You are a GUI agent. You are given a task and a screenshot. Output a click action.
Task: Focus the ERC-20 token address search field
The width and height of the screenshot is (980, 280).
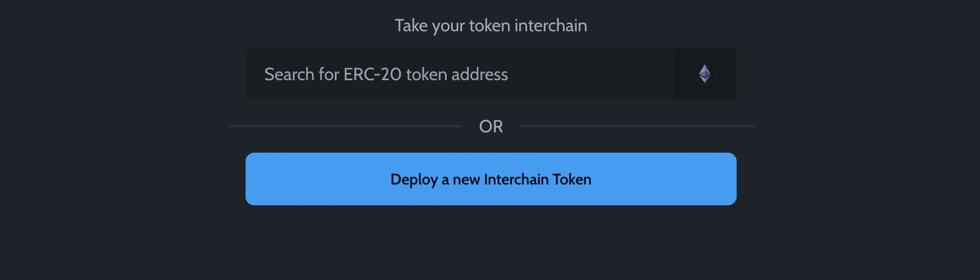[x=460, y=74]
